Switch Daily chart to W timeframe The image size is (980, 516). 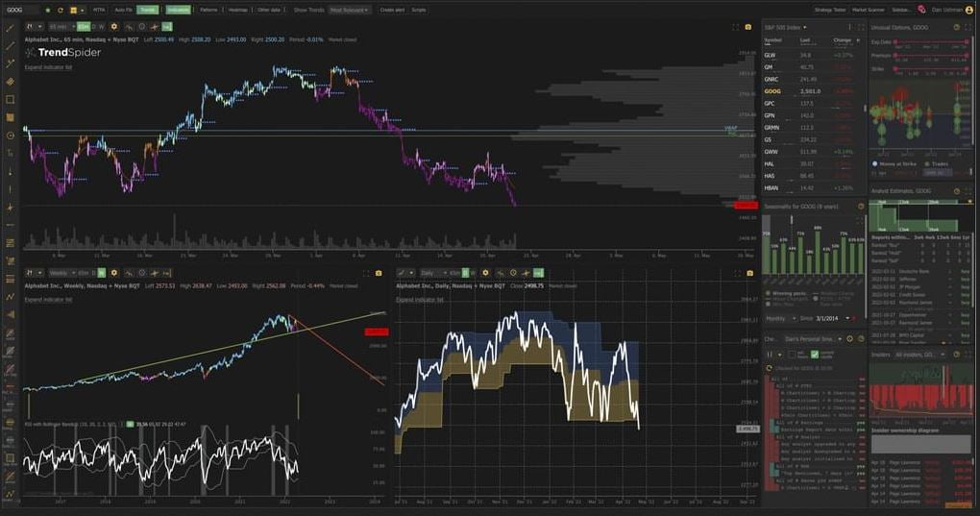coord(473,273)
